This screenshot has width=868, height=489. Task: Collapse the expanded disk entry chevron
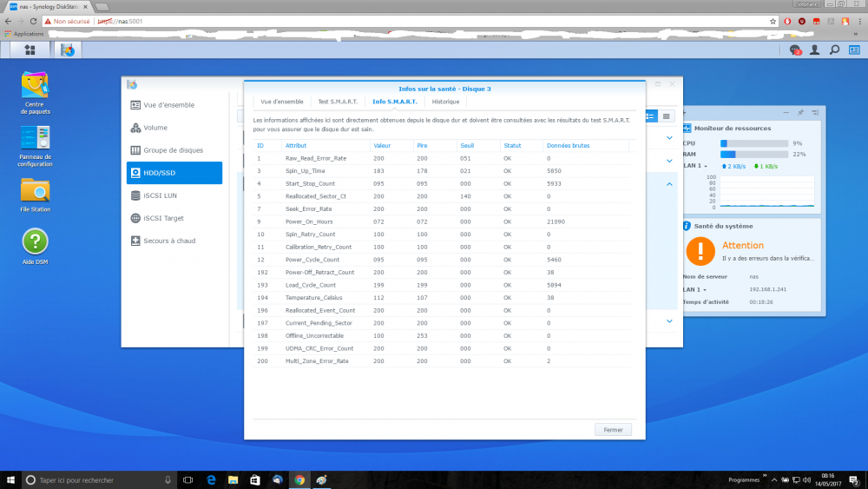670,183
